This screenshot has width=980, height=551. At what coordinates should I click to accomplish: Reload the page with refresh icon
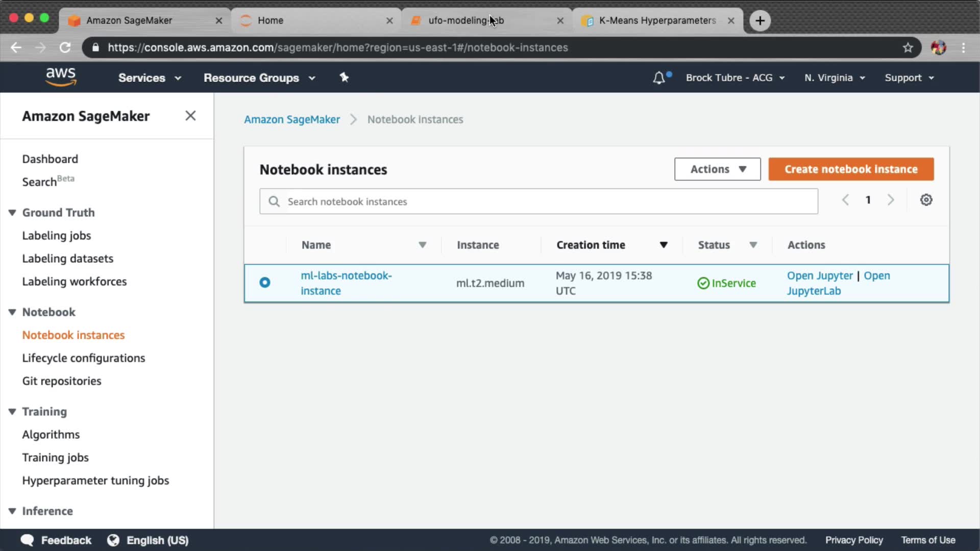pyautogui.click(x=65, y=47)
